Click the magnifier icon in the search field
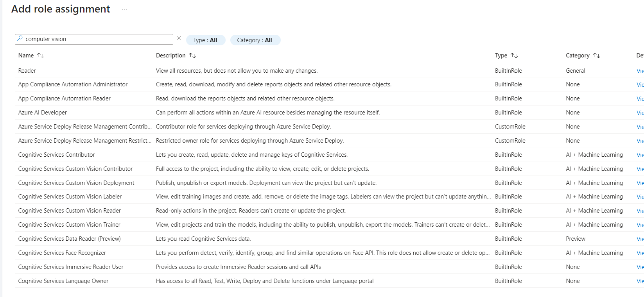This screenshot has height=297, width=644. point(20,39)
